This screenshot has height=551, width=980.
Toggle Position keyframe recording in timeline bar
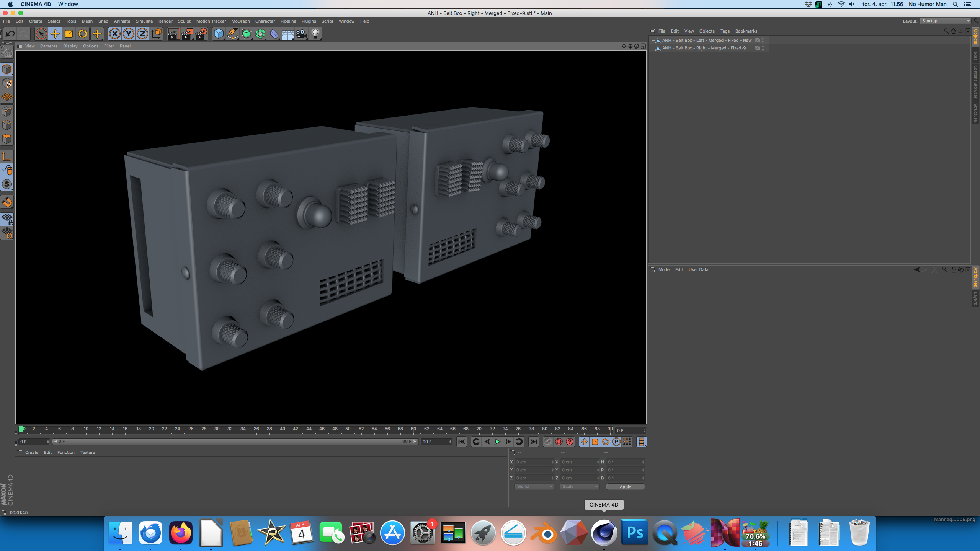pos(584,442)
